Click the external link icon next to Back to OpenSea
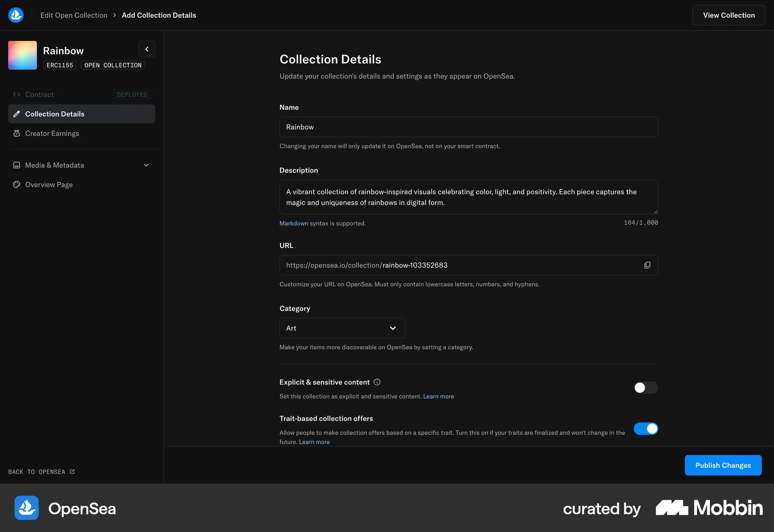Image resolution: width=774 pixels, height=532 pixels. [x=72, y=472]
